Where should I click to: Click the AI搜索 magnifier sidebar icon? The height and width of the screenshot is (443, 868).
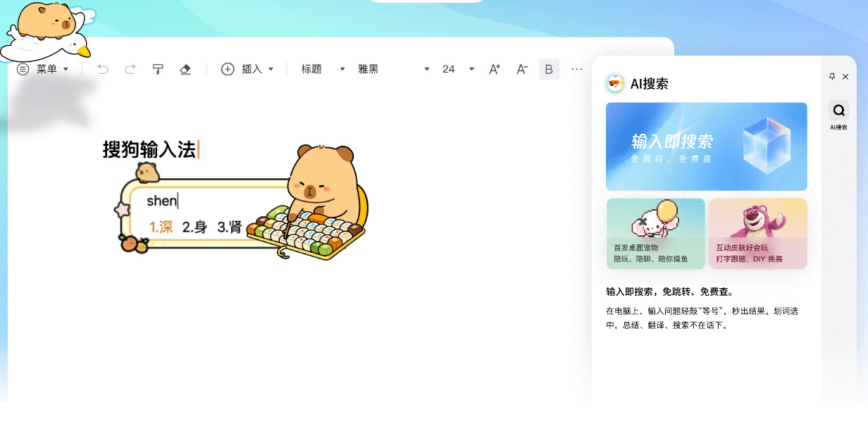(x=838, y=110)
